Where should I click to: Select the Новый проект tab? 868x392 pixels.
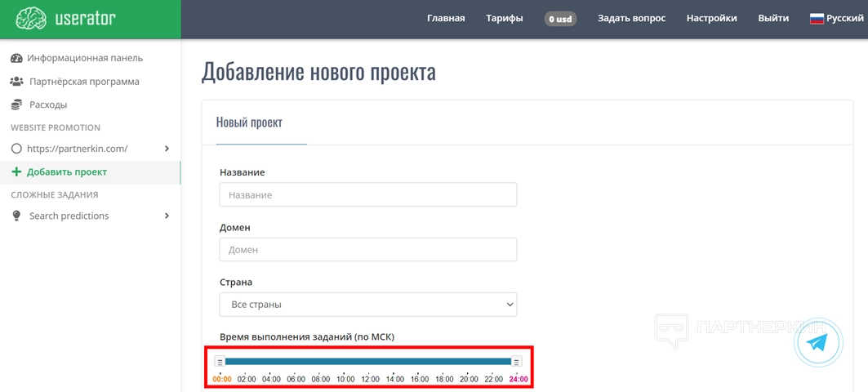coord(249,122)
